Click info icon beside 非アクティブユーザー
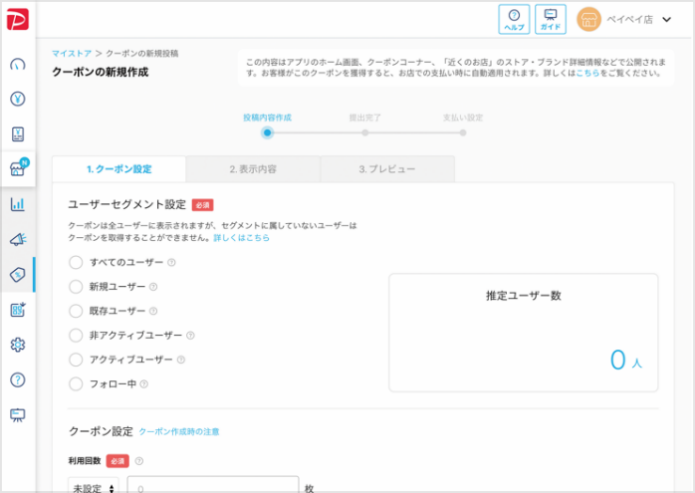Viewport: 695px width, 493px height. [x=190, y=336]
